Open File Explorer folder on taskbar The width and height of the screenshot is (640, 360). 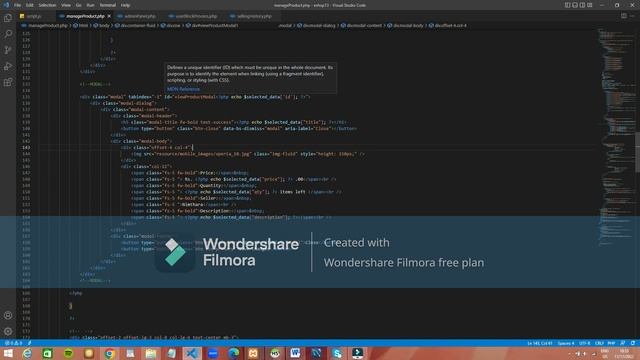coord(151,353)
